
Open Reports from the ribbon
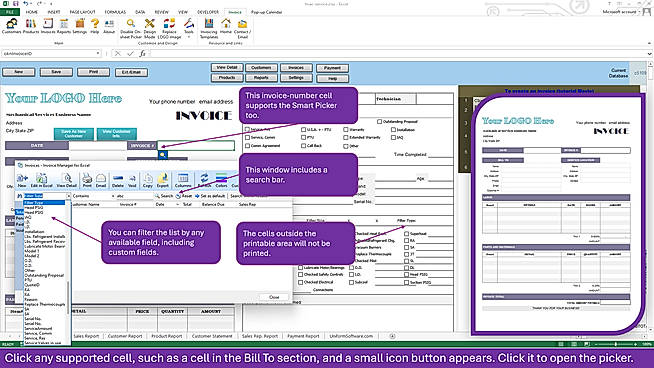click(63, 26)
